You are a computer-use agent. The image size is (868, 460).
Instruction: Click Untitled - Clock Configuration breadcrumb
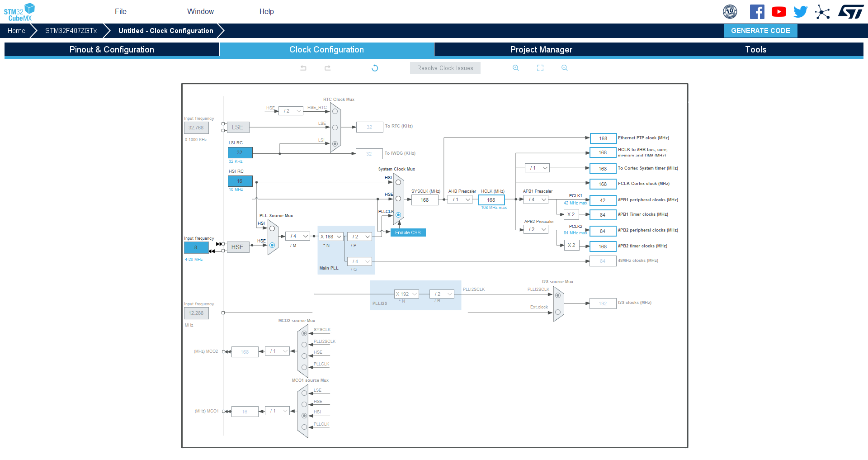(166, 31)
